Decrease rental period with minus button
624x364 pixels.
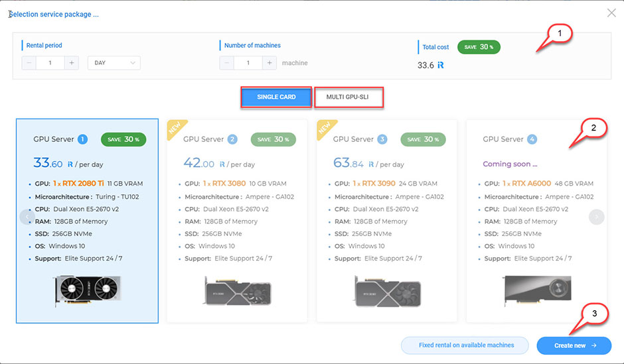[x=29, y=63]
